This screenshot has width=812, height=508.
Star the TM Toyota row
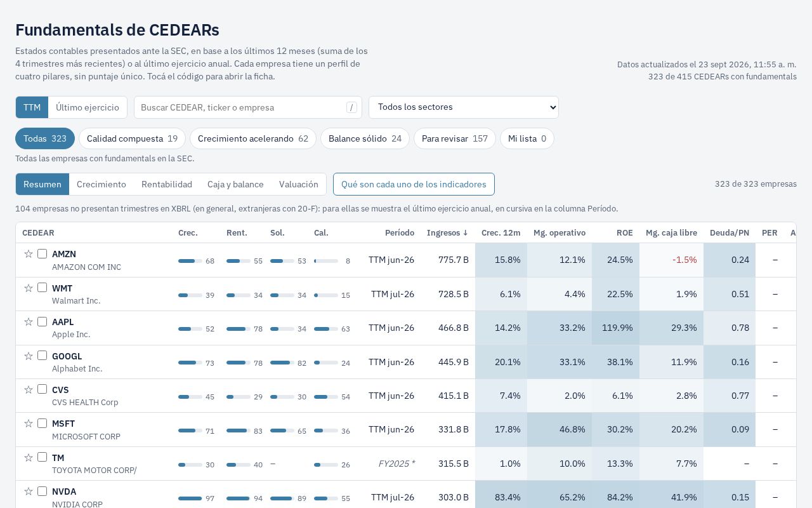pyautogui.click(x=29, y=458)
